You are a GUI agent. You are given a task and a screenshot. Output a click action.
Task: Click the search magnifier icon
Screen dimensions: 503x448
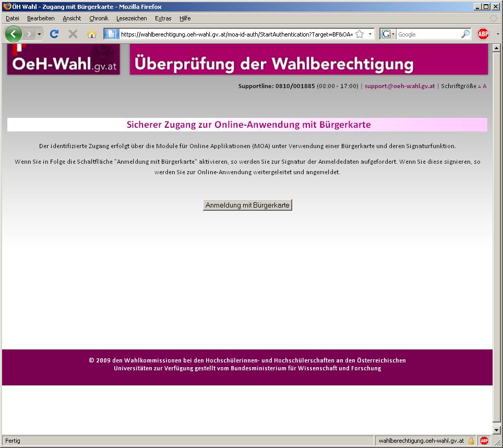(x=465, y=34)
